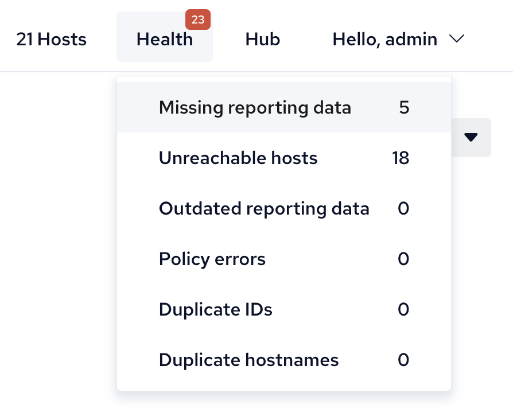
Task: Click the Duplicate IDs zero count
Action: click(403, 310)
